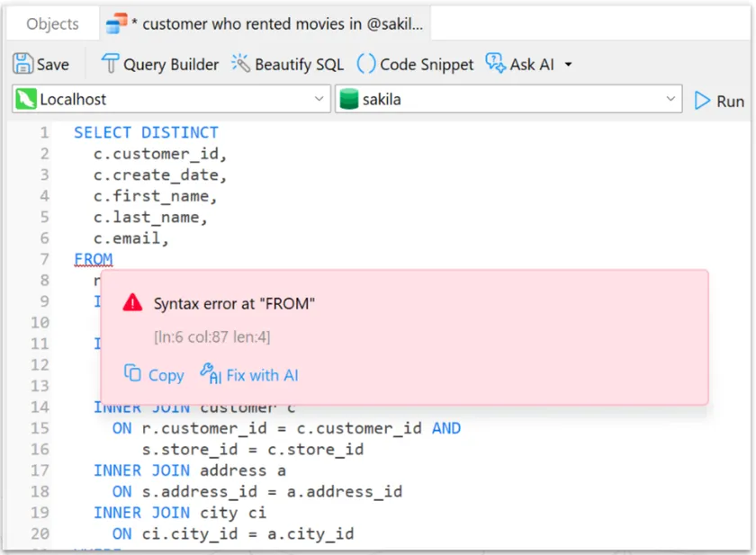This screenshot has height=555, width=756.
Task: Select the customer who rented movies query tab
Action: coord(265,23)
